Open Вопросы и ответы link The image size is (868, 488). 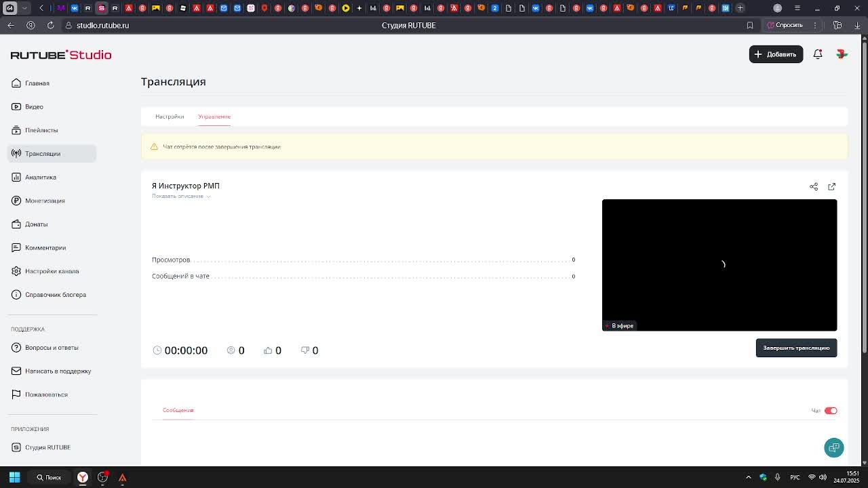[x=52, y=348]
